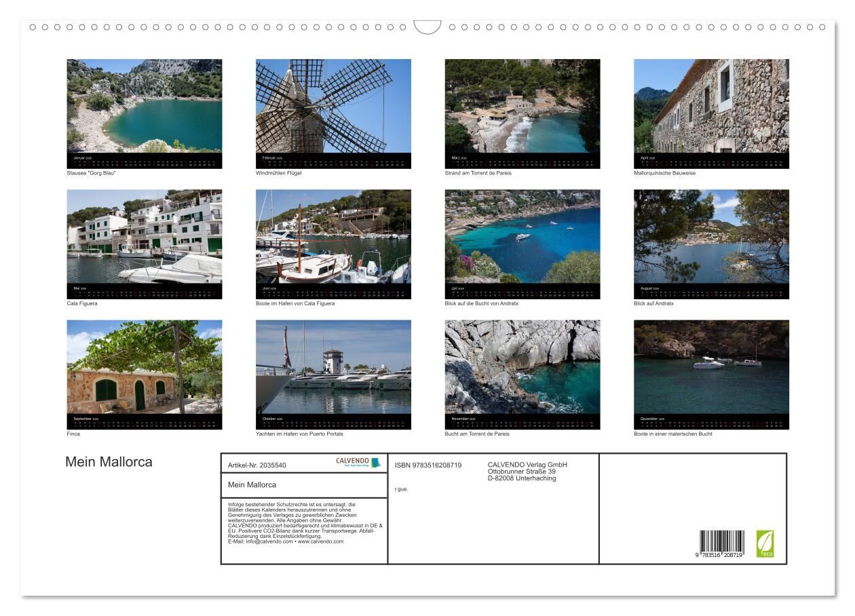Select the Mallorquinische Bauweise April photo

coord(711,107)
